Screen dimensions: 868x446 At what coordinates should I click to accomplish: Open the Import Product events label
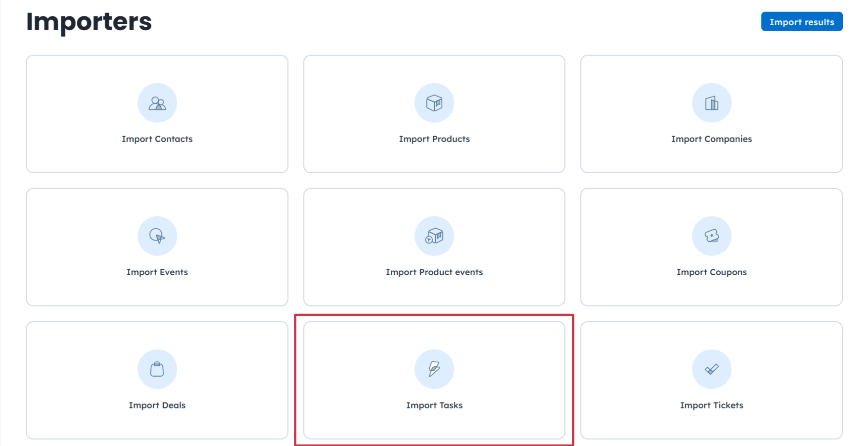pos(434,272)
